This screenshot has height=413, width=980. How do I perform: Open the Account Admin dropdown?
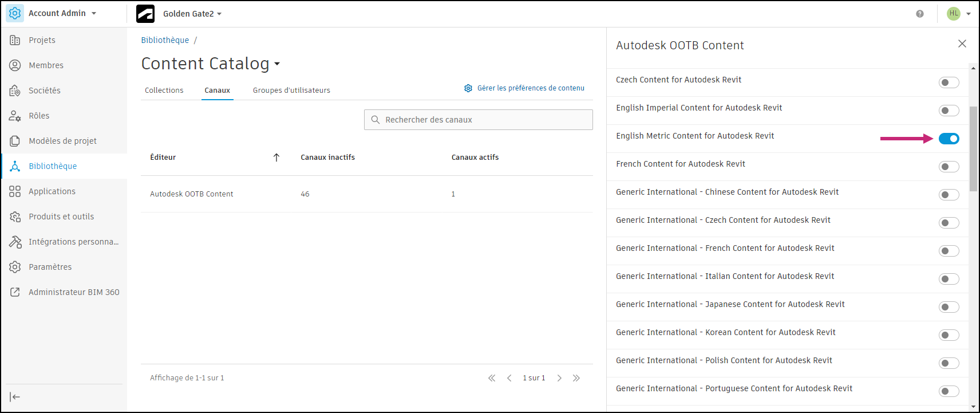(x=62, y=13)
